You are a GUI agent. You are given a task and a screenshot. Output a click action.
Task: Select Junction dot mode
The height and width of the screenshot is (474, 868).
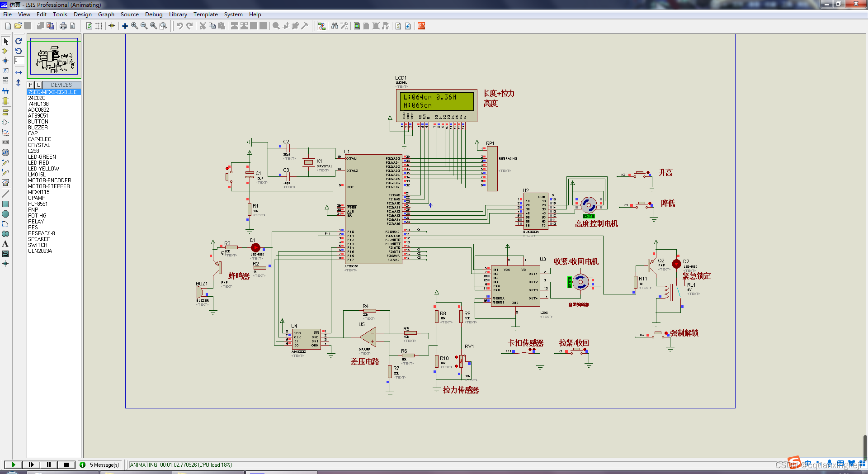(5, 61)
